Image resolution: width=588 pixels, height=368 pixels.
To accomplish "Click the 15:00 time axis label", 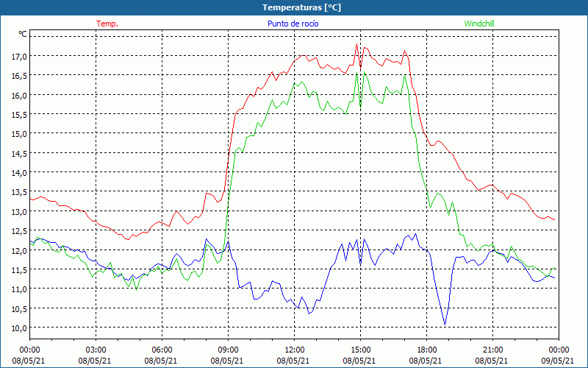I will [360, 350].
